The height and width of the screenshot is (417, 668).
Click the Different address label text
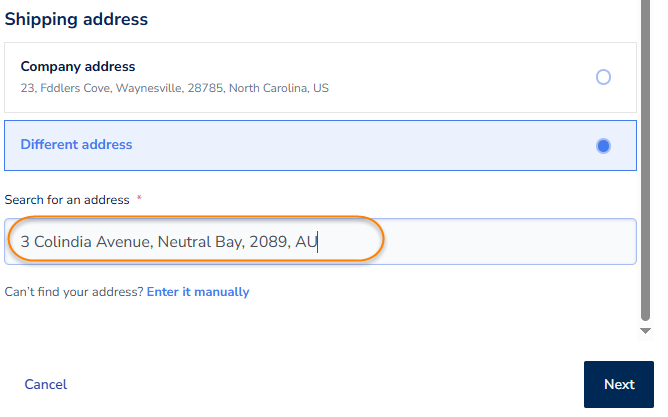[x=76, y=144]
